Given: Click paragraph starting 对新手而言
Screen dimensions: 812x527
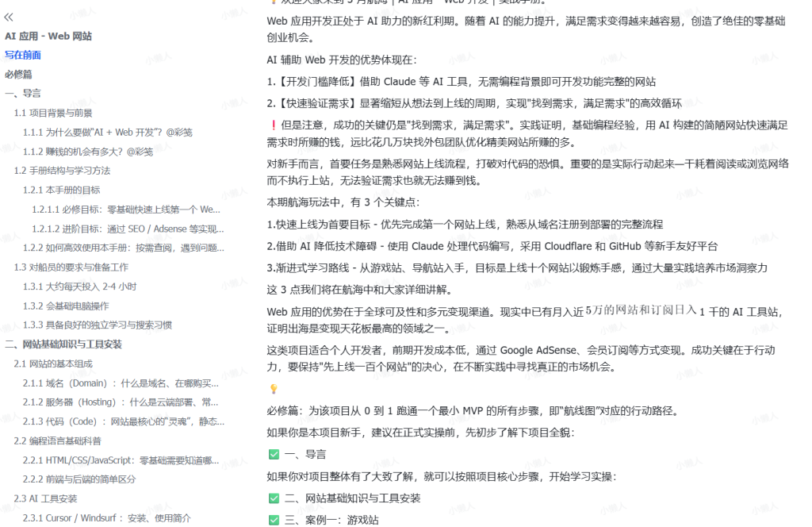Looking at the screenshot, I should (x=527, y=172).
